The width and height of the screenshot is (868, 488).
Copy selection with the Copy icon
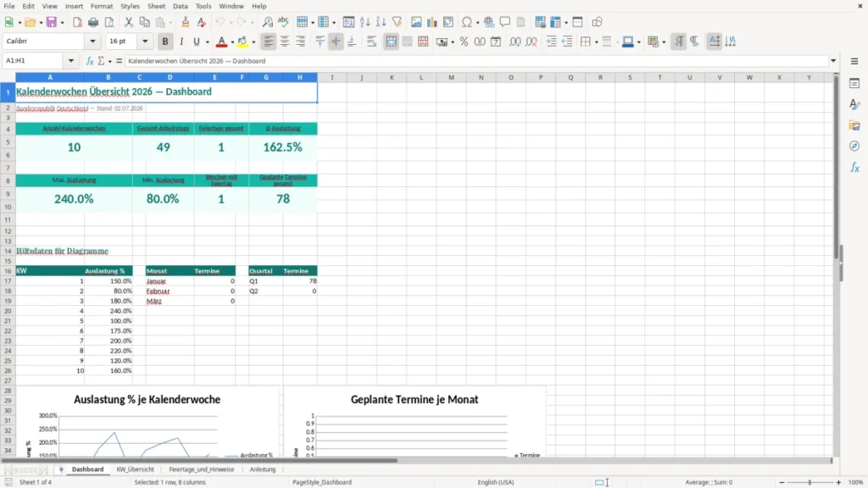coord(144,22)
